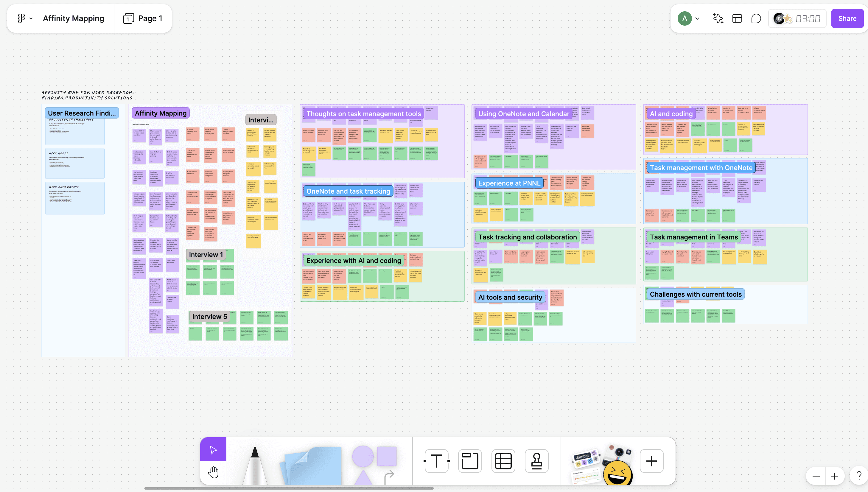Screen dimensions: 868x492
Task: Click the Affinity Mapping file name
Action: point(73,18)
